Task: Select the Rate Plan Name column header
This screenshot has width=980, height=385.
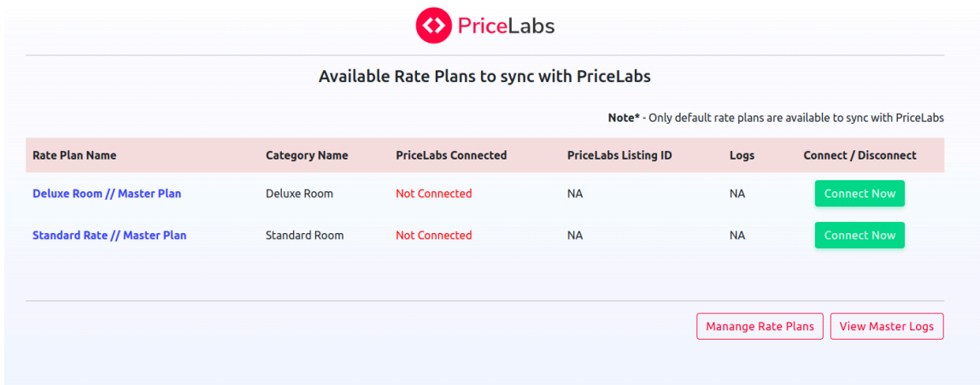Action: [74, 155]
